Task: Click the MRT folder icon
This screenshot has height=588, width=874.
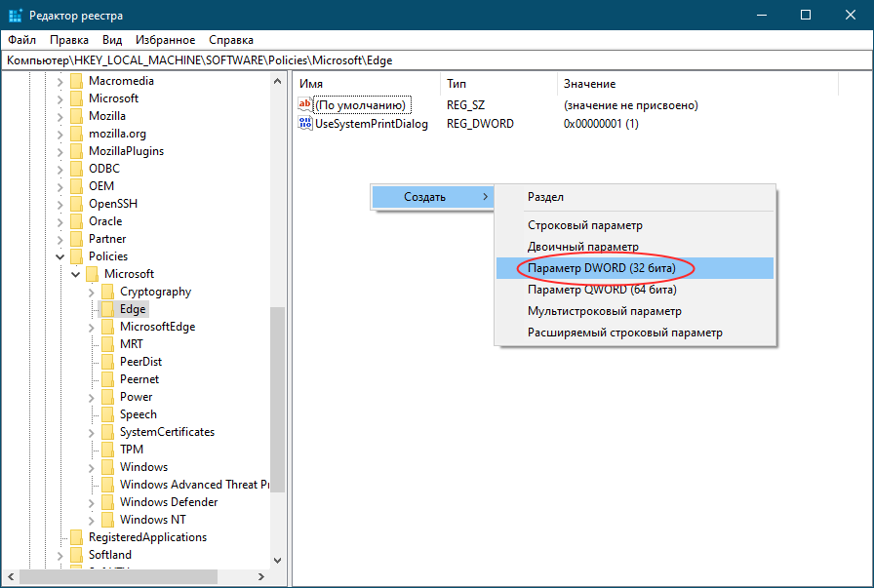Action: (x=108, y=344)
